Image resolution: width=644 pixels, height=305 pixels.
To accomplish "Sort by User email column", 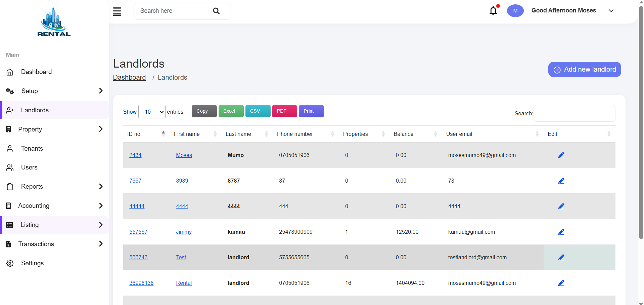I will [x=492, y=134].
